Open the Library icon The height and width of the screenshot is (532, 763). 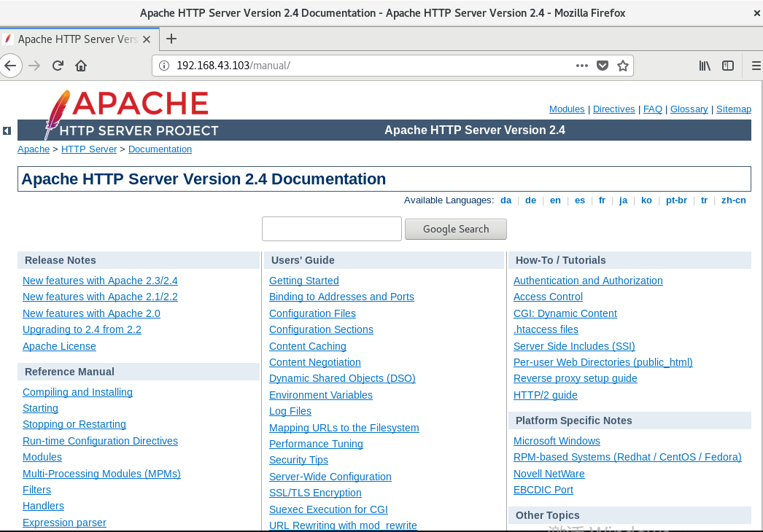click(705, 66)
